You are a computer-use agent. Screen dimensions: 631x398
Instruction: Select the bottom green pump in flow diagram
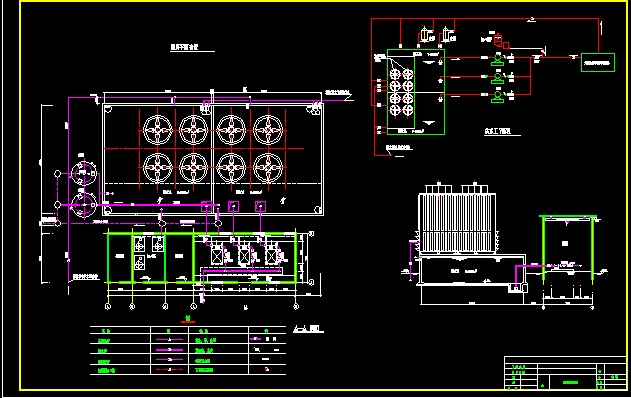(x=498, y=97)
